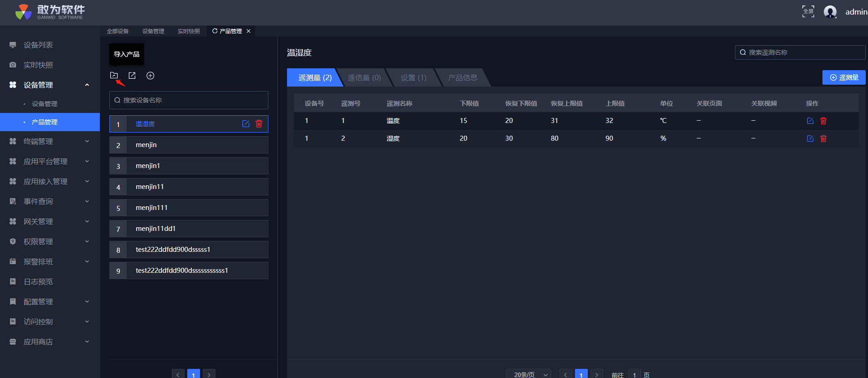
Task: Expand the 终端管理 menu chevron
Action: tap(87, 142)
